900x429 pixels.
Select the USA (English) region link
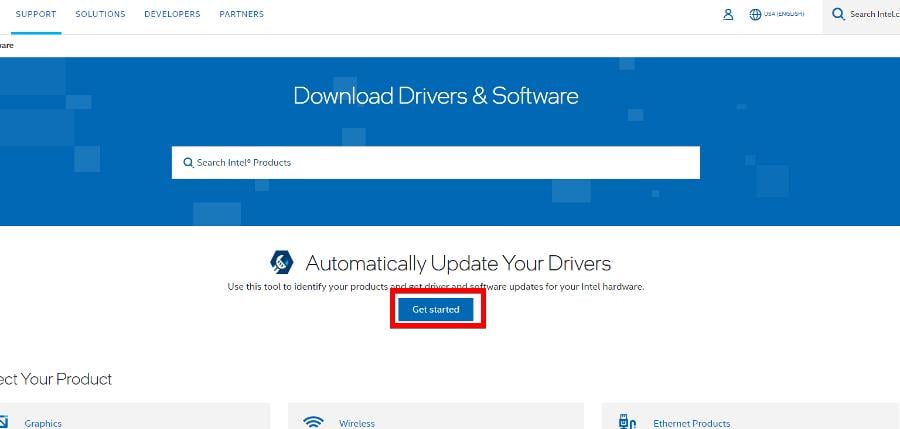[784, 14]
